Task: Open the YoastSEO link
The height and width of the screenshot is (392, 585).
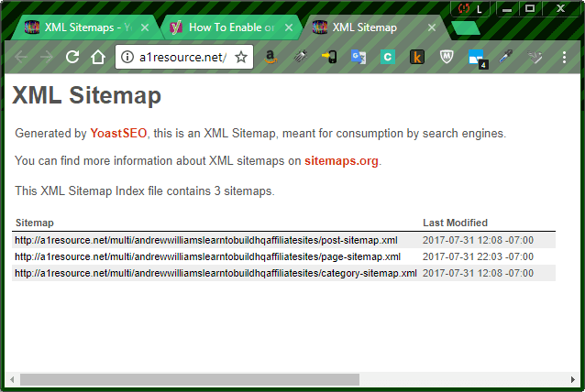Action: (x=118, y=133)
